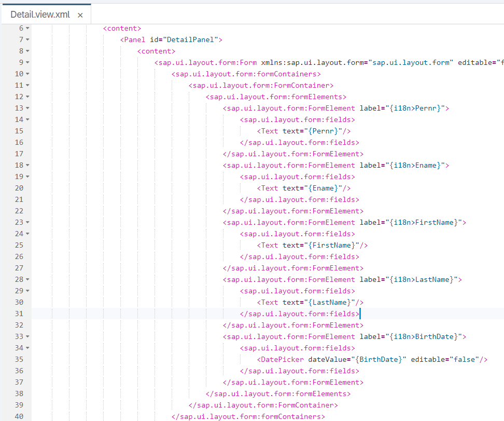Collapse the Form tag on line 9
Image resolution: width=504 pixels, height=421 pixels.
[x=27, y=62]
